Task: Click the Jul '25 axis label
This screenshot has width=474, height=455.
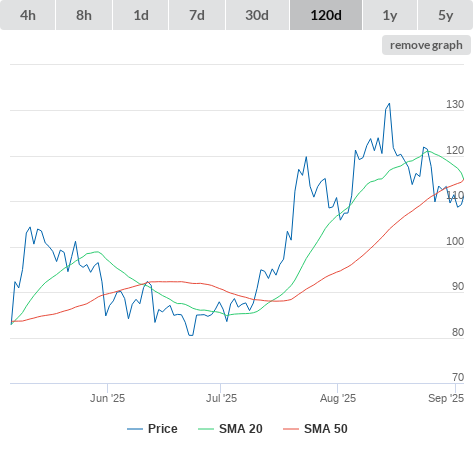Action: tap(221, 398)
